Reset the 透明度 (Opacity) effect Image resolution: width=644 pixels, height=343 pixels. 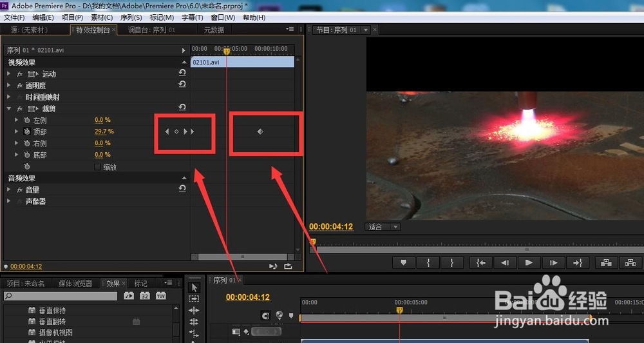[x=182, y=84]
